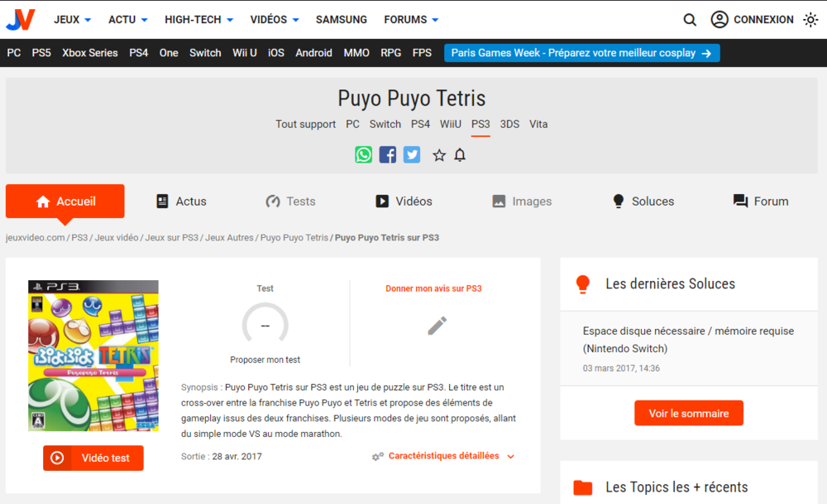Toggle notifications with the bell icon
Image resolution: width=827 pixels, height=504 pixels.
[460, 155]
